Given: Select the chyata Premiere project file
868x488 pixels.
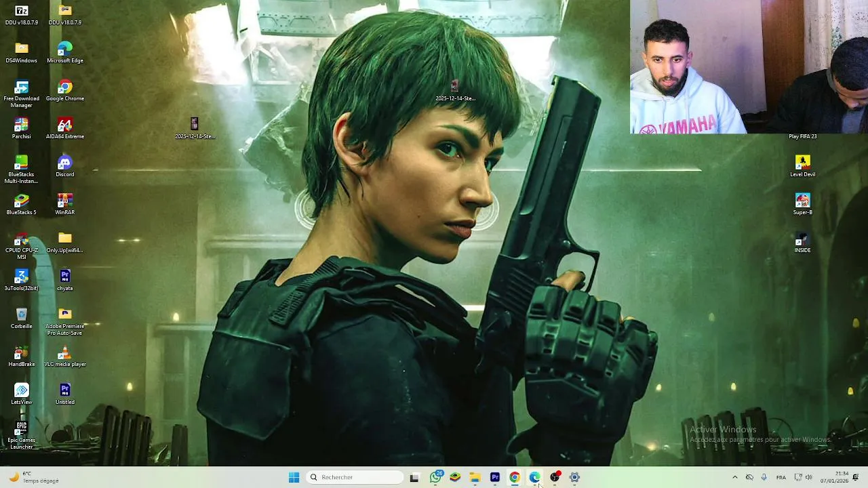Looking at the screenshot, I should point(65,281).
